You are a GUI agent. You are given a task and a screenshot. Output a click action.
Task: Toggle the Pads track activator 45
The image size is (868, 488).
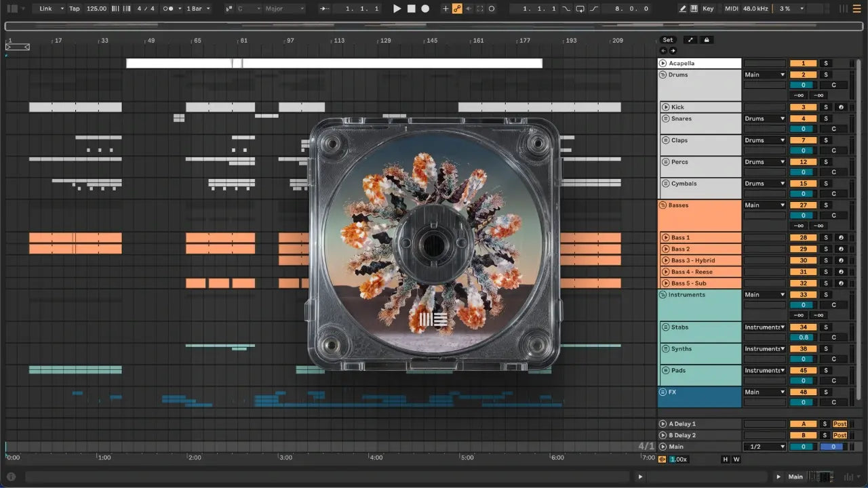(x=804, y=370)
